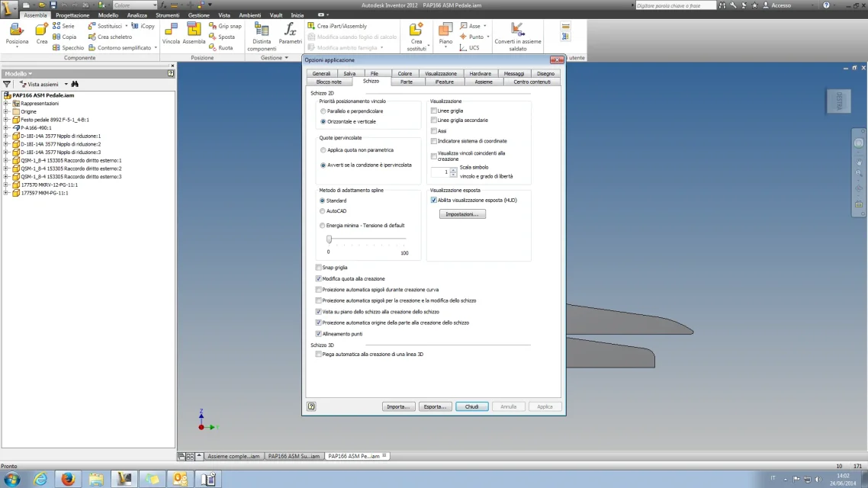
Task: Click the Impostazioni... button
Action: coord(462,214)
